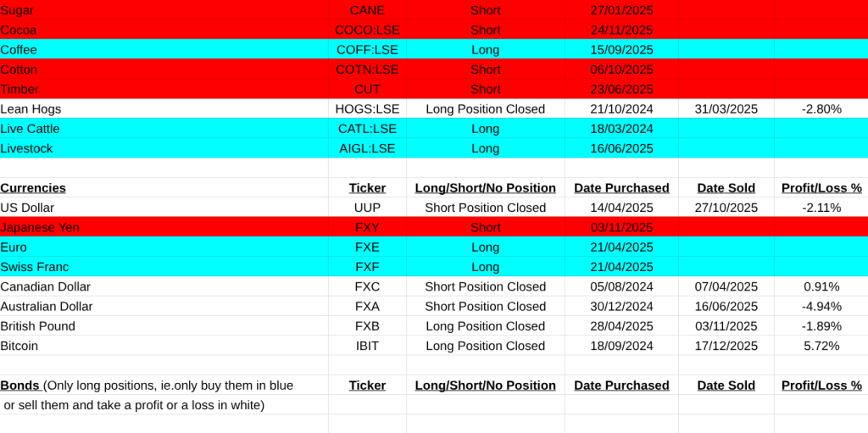Select Lean Hogs' Long Position Closed cell
The width and height of the screenshot is (868, 433).
485,108
